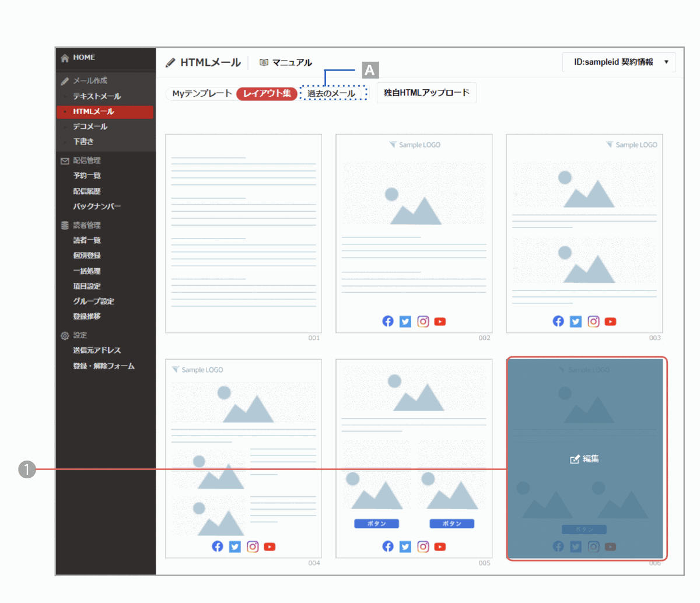The image size is (700, 603).
Task: Click the HOME house icon in sidebar
Action: [x=65, y=58]
